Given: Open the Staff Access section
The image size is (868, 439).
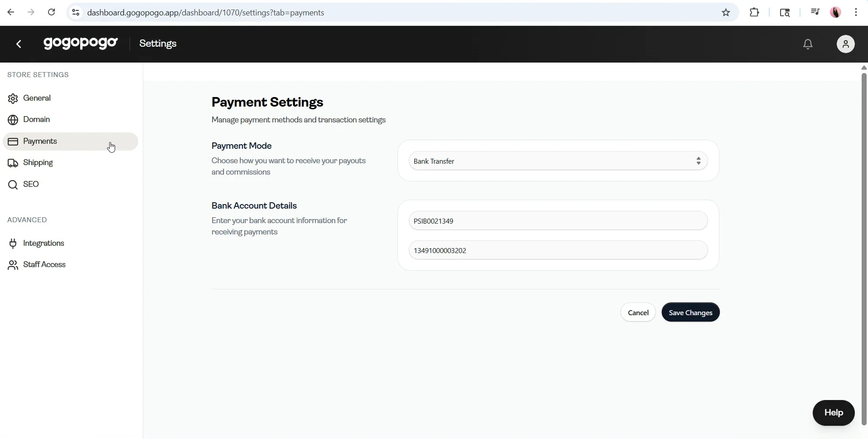Looking at the screenshot, I should coord(70,265).
